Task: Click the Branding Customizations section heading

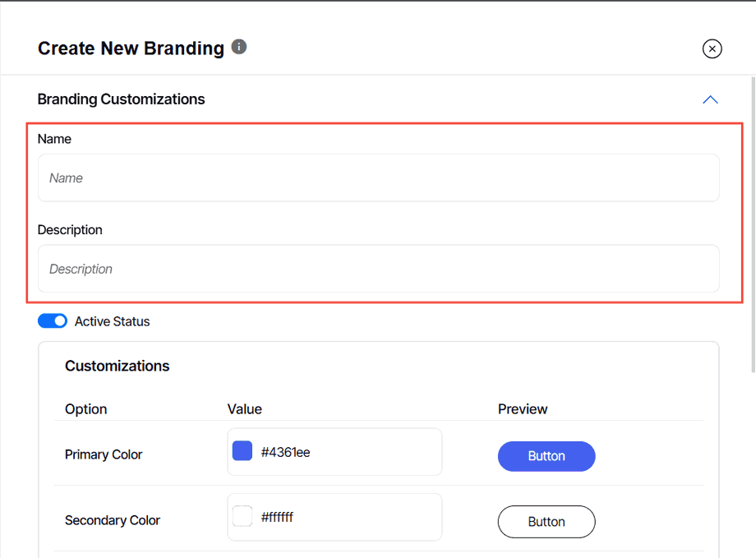Action: (121, 99)
